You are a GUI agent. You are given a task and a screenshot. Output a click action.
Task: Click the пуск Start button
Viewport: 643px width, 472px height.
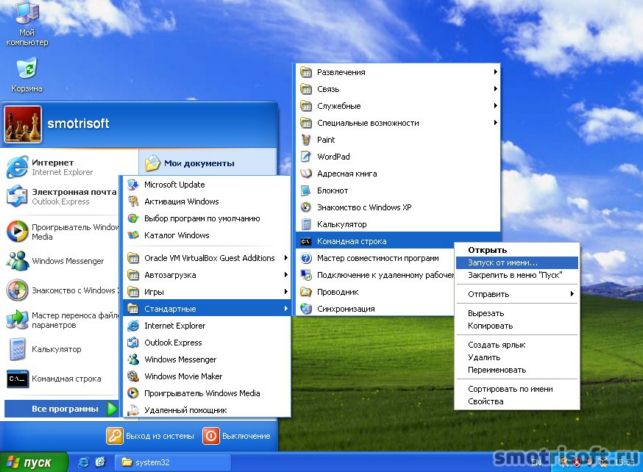click(33, 462)
